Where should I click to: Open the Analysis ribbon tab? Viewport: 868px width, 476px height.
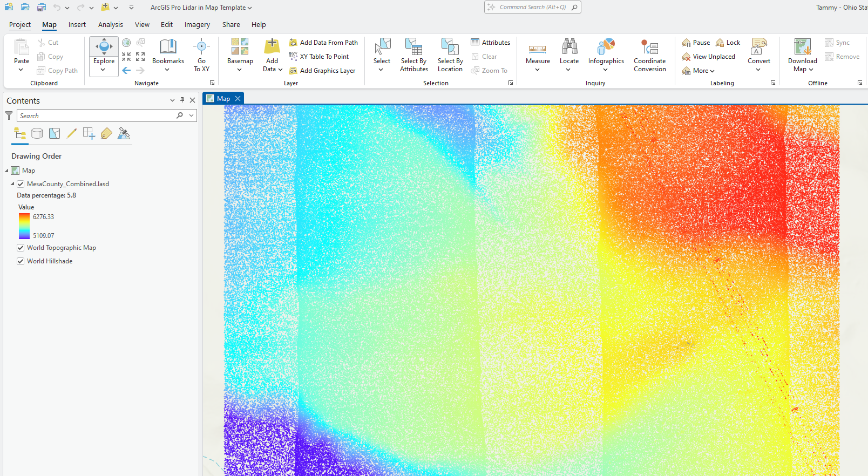pos(110,25)
